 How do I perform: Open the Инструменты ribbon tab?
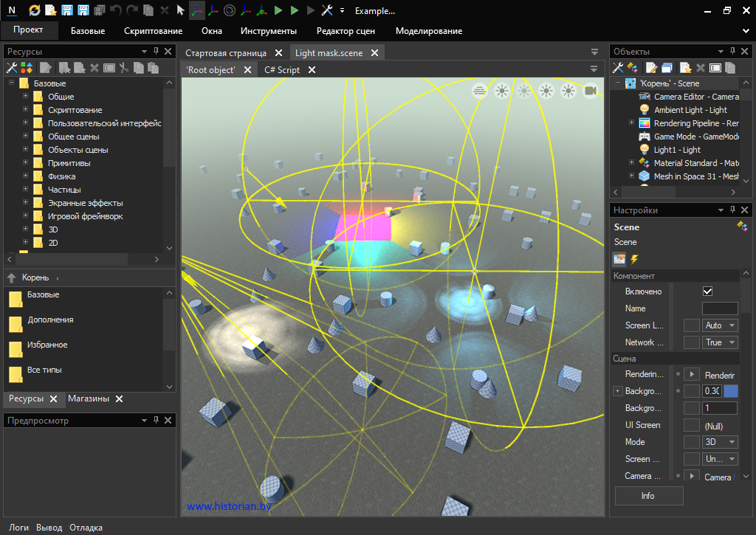coord(268,31)
